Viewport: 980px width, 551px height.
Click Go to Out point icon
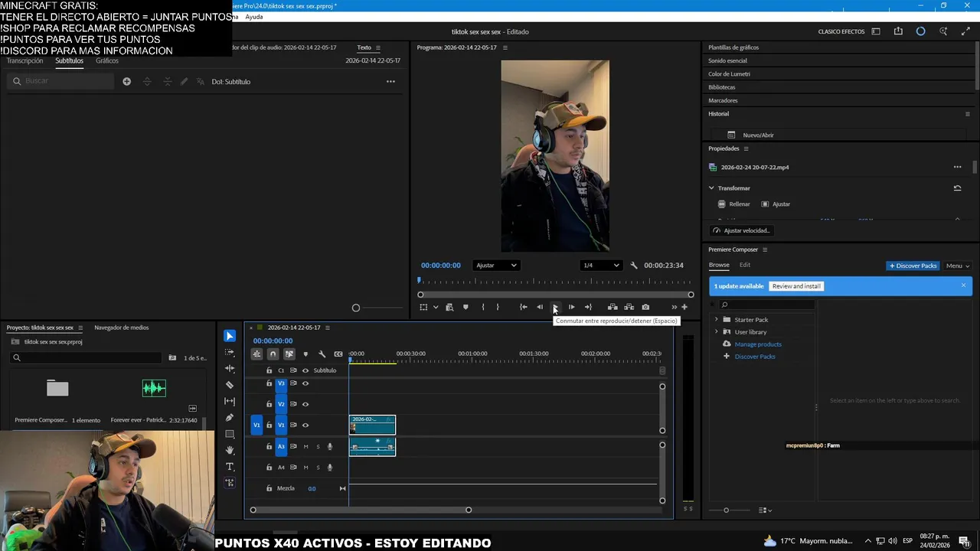588,307
